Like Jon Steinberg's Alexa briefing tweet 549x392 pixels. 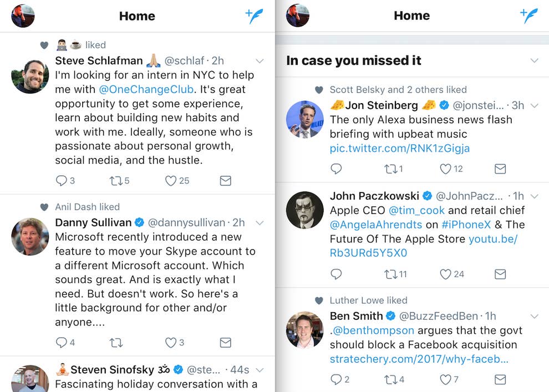[x=446, y=169]
